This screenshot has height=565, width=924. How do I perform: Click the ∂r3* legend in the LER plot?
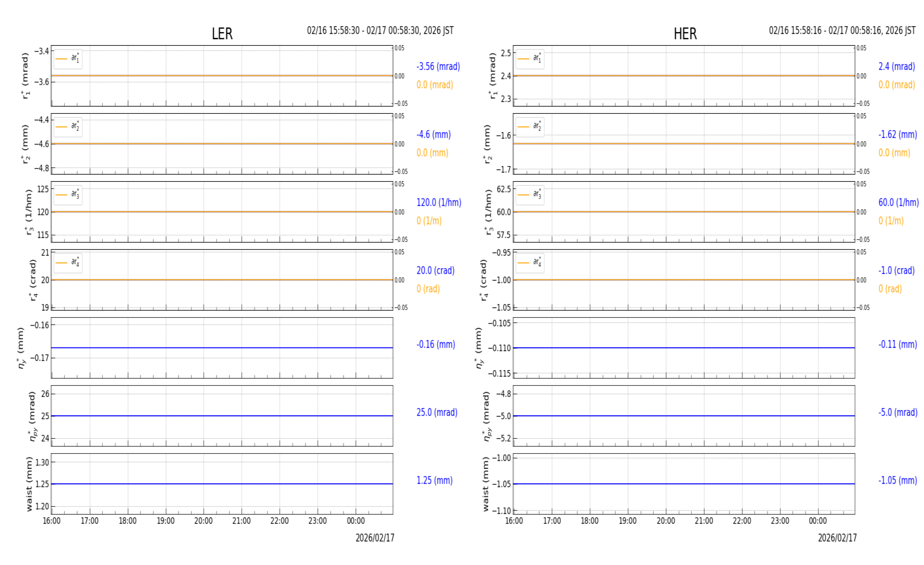(x=68, y=195)
